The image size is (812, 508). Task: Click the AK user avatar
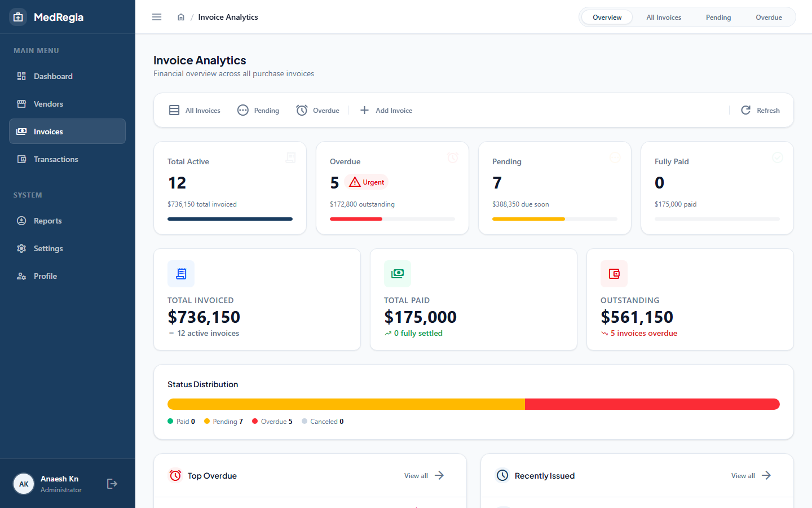[24, 484]
